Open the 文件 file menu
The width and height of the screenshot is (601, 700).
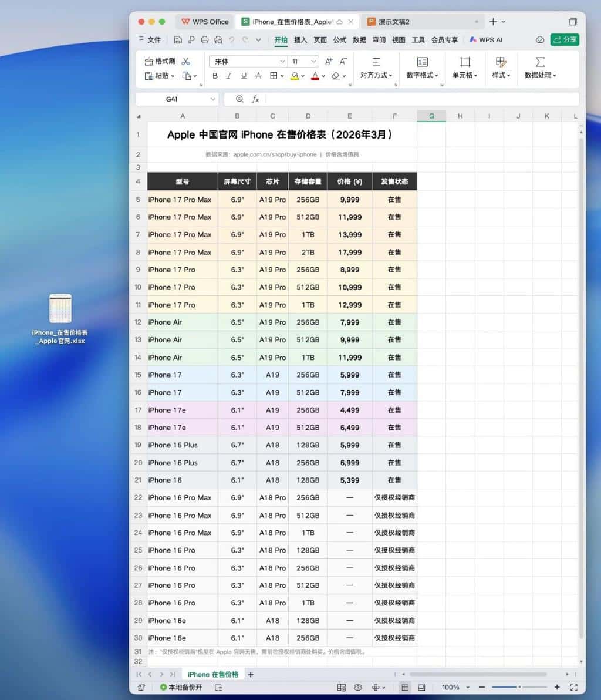point(150,40)
